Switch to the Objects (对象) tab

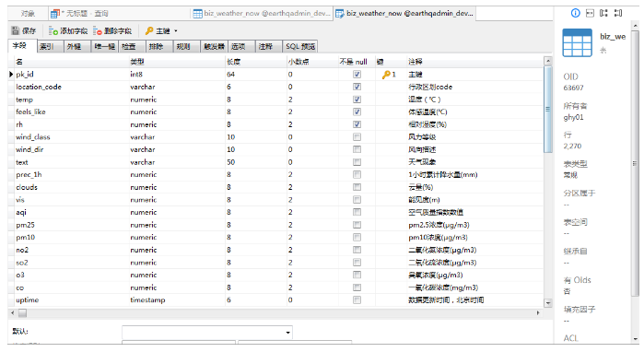(28, 14)
